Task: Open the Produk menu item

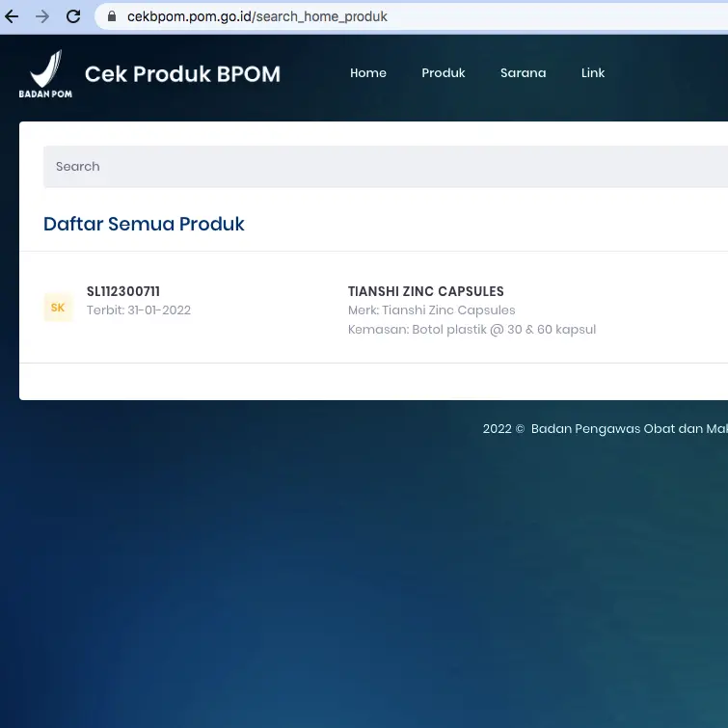Action: tap(444, 73)
